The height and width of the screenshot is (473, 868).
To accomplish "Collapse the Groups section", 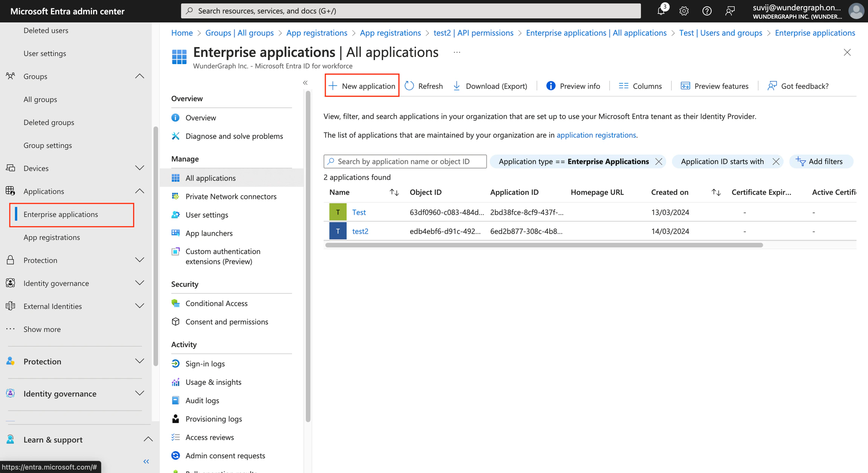I will 139,76.
